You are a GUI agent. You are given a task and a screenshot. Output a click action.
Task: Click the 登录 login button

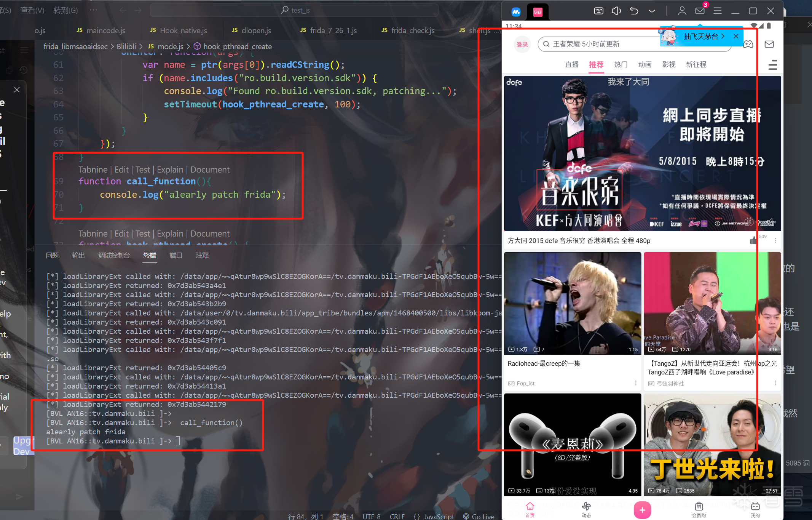(x=522, y=44)
